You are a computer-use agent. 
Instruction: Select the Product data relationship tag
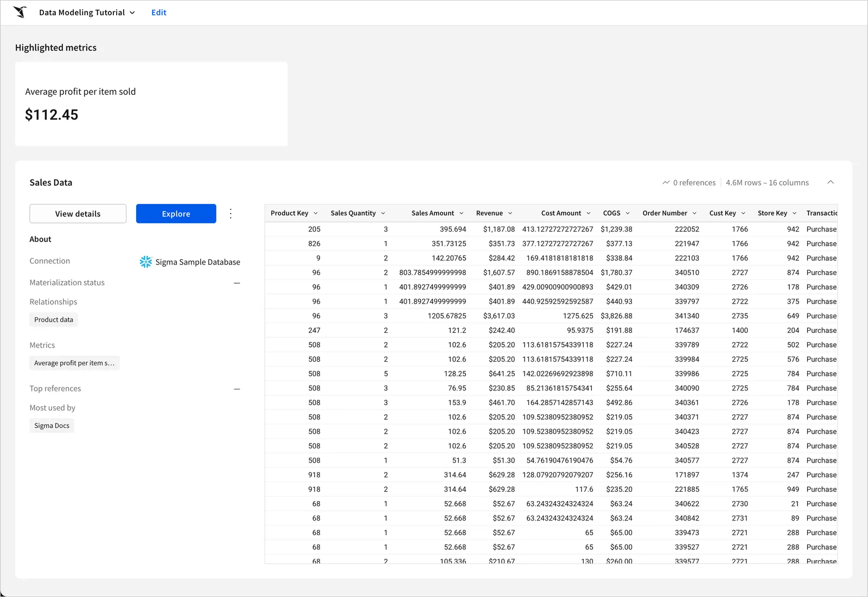pyautogui.click(x=54, y=320)
